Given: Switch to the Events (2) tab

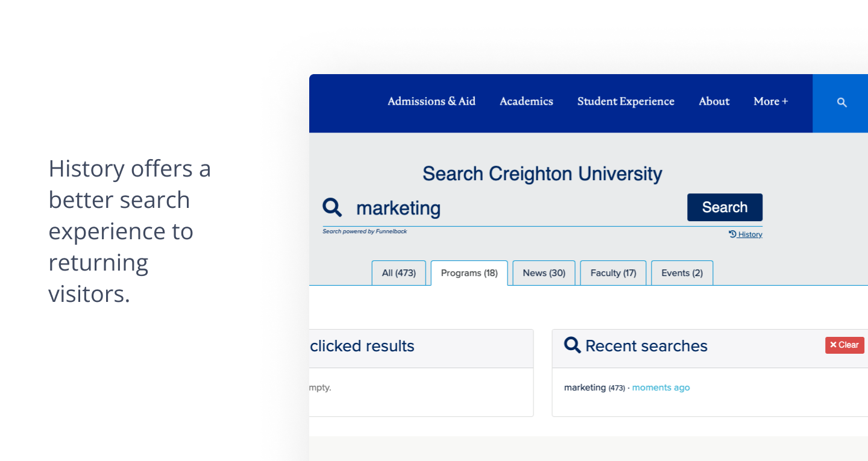Looking at the screenshot, I should pos(682,273).
